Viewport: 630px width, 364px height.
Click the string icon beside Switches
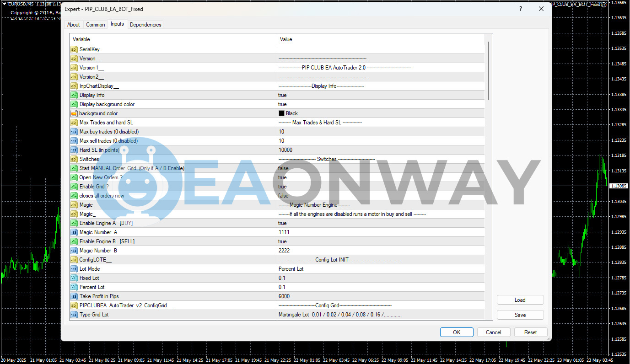(74, 159)
